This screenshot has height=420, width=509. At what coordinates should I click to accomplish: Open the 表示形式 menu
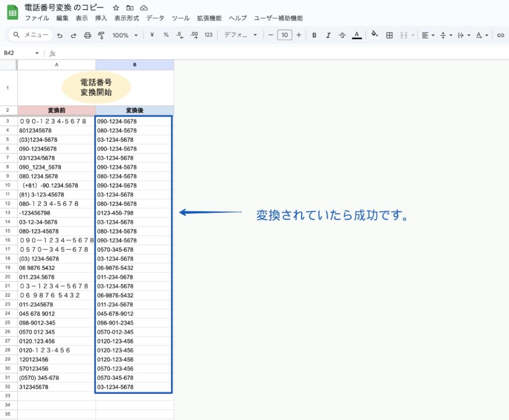point(127,18)
